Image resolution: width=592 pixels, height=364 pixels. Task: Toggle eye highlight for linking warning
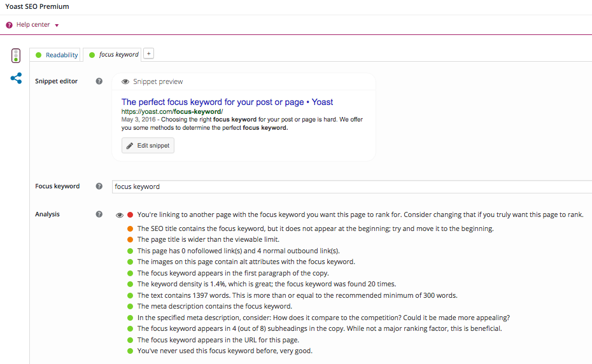pos(119,215)
